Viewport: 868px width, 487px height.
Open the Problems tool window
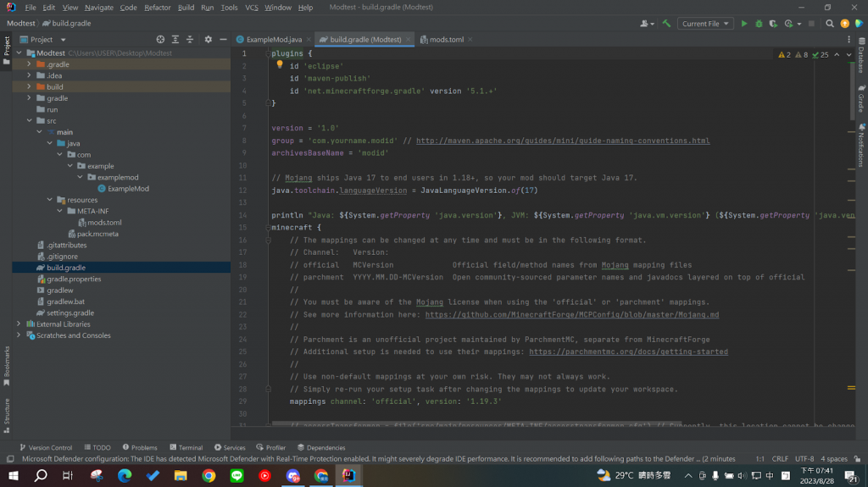pos(140,448)
